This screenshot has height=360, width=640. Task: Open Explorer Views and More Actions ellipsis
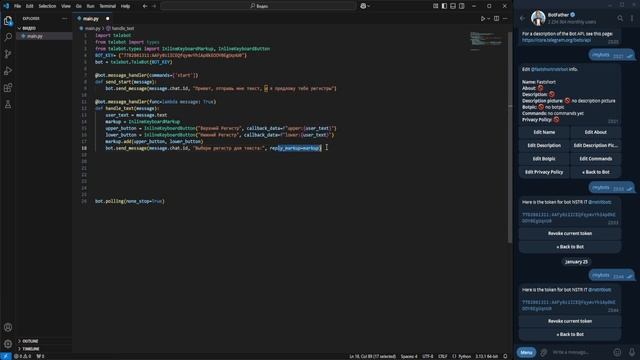(64, 18)
